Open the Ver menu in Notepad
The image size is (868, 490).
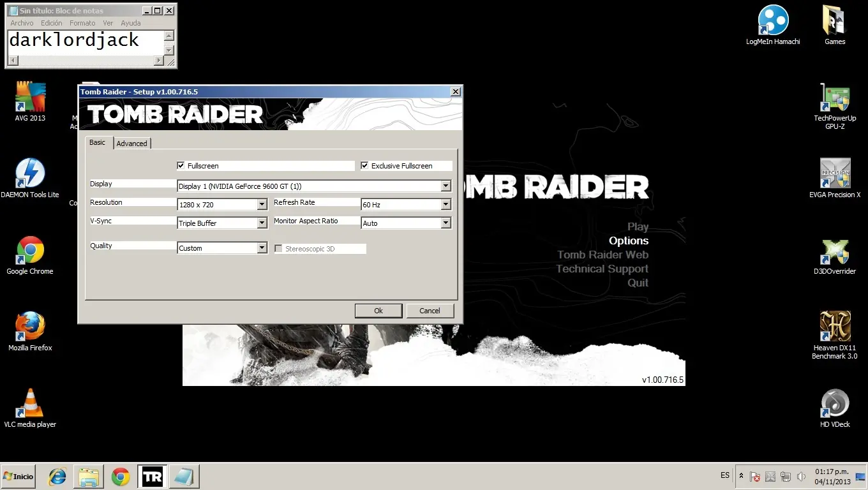108,23
